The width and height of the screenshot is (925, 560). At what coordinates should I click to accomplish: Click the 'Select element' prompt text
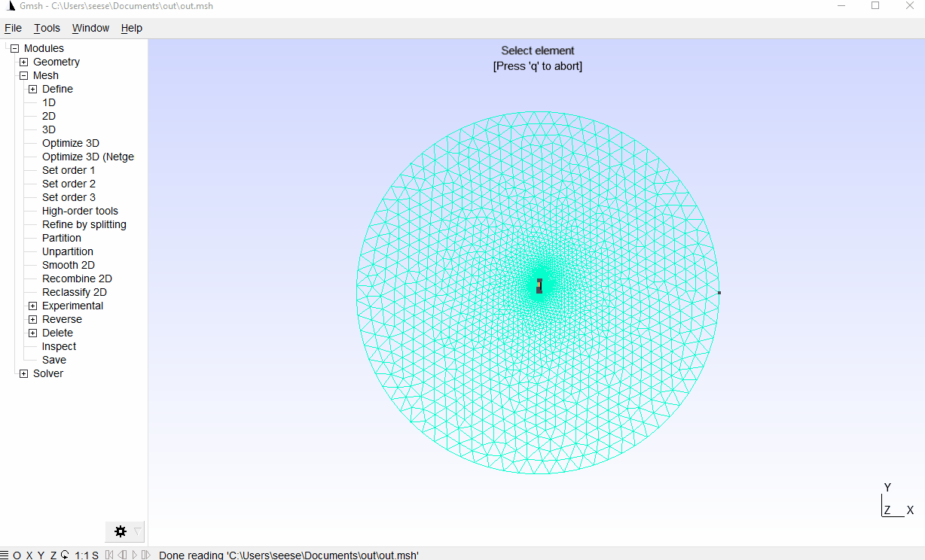coord(538,50)
